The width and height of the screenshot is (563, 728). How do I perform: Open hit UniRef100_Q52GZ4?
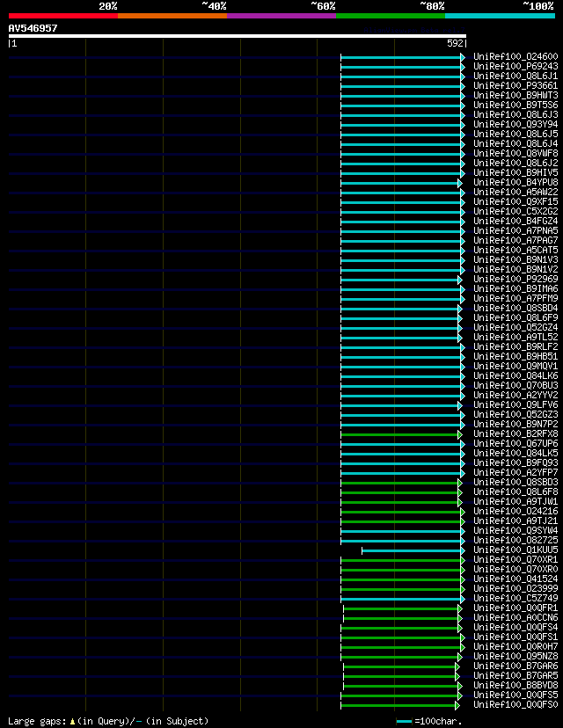coord(515,327)
